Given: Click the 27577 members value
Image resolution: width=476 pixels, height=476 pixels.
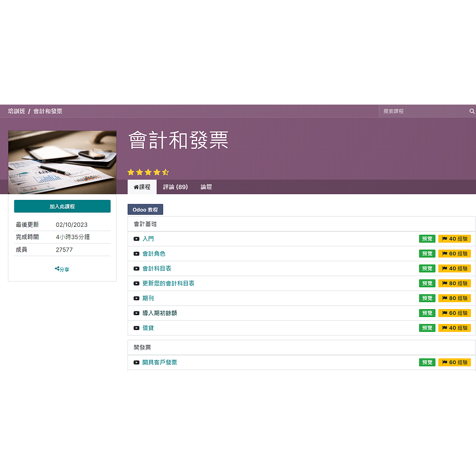Looking at the screenshot, I should [x=64, y=250].
